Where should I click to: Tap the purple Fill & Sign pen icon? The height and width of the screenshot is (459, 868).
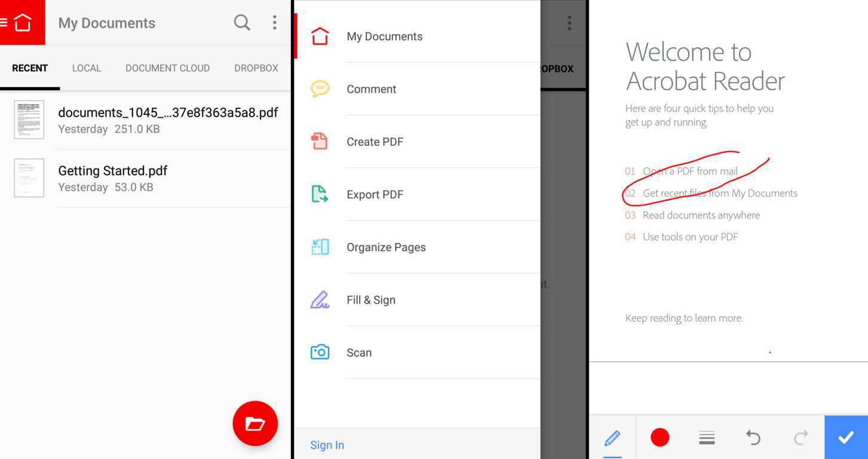[x=320, y=299]
